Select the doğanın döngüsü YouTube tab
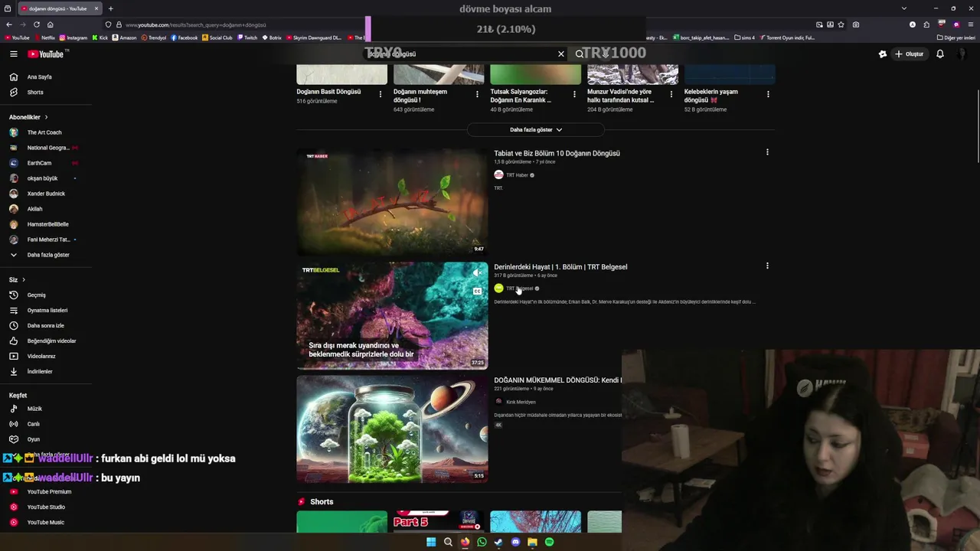The width and height of the screenshot is (980, 551). click(58, 8)
